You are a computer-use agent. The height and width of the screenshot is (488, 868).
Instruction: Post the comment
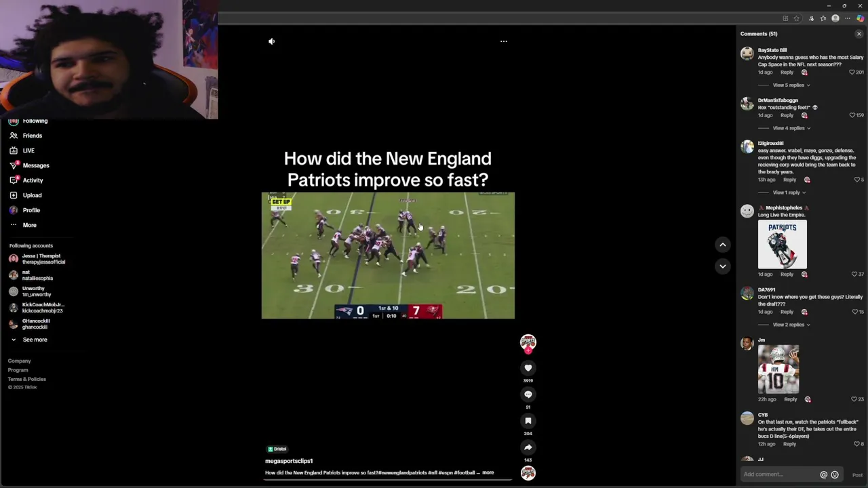(857, 475)
